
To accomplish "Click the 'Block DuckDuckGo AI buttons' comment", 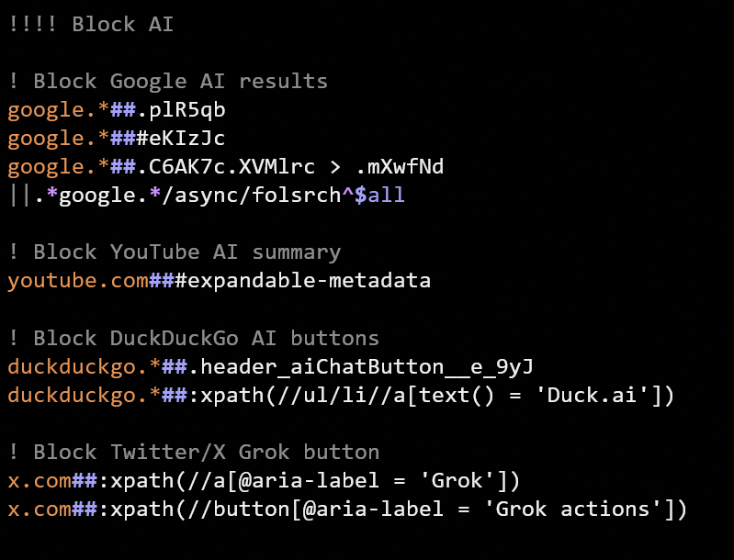I will coord(194,338).
